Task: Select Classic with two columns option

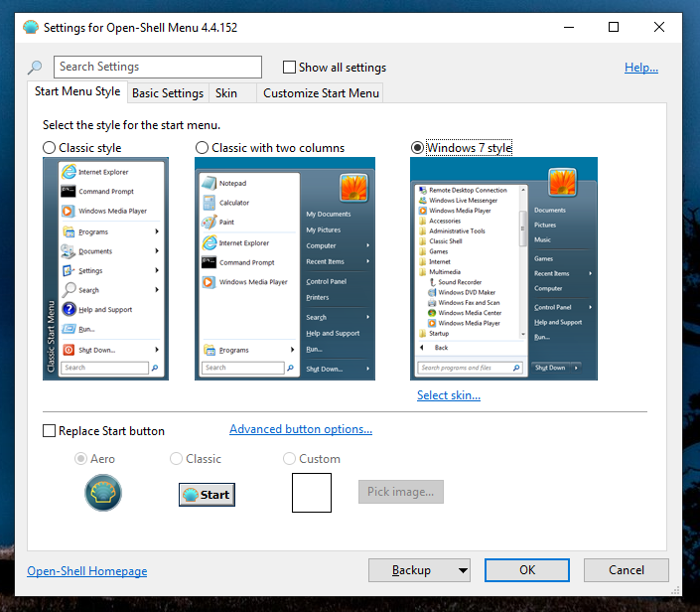Action: click(202, 148)
